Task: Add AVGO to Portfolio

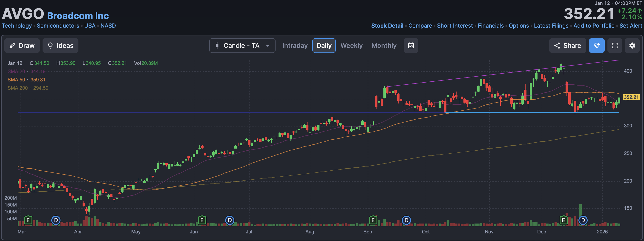Action: click(x=594, y=26)
